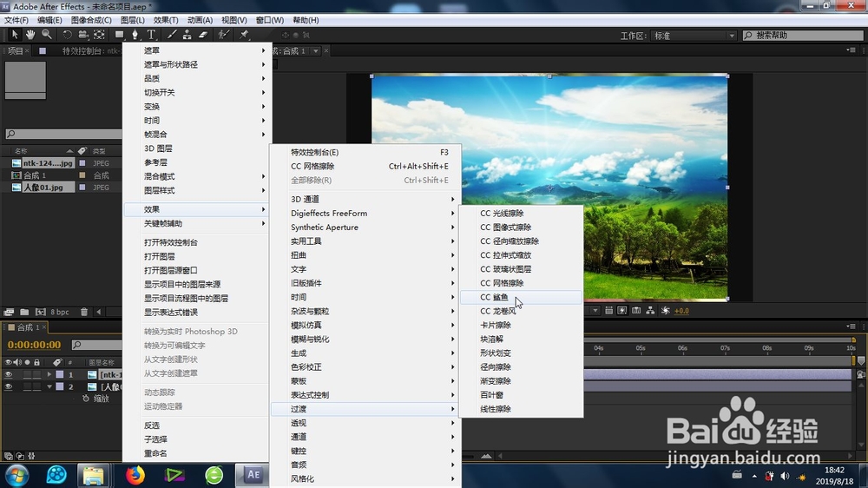Expand the 3D 通道 effects submenu
Image resolution: width=868 pixels, height=488 pixels.
[366, 199]
